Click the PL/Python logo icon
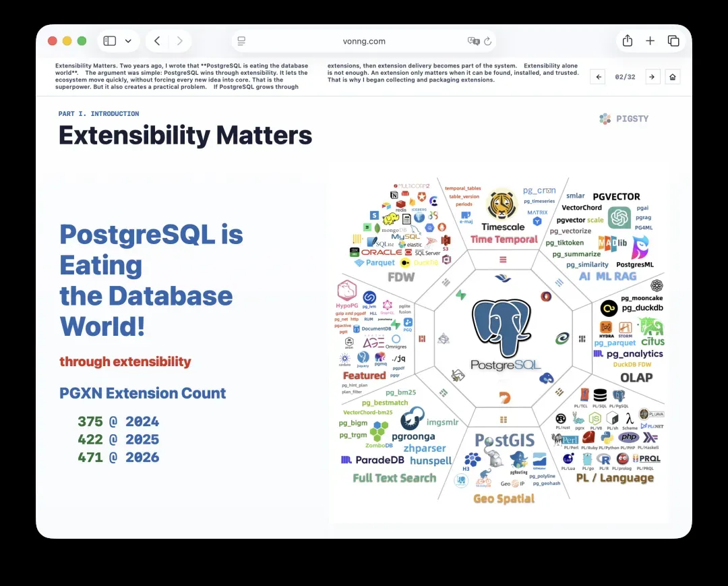This screenshot has width=728, height=586. [x=607, y=438]
